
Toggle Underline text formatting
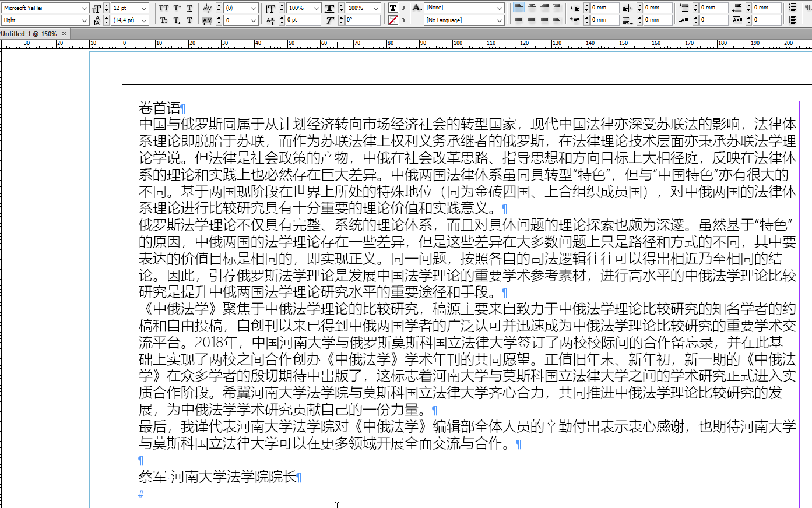pos(189,8)
